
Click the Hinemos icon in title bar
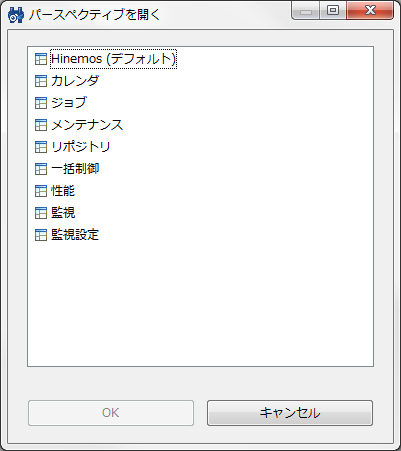(x=16, y=15)
